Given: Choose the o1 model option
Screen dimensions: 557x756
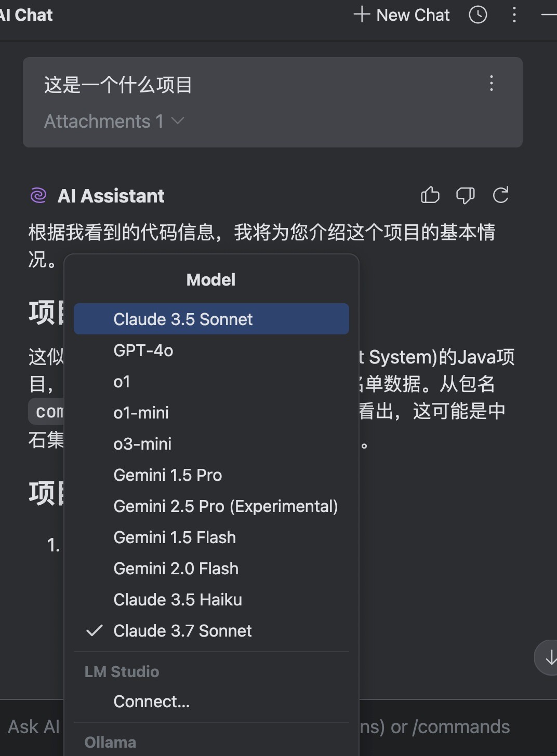Looking at the screenshot, I should [122, 382].
